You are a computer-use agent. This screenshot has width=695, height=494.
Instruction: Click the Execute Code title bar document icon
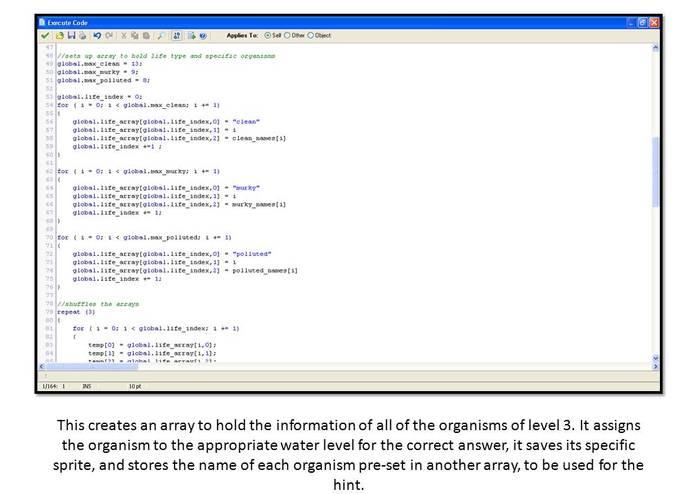(x=42, y=22)
